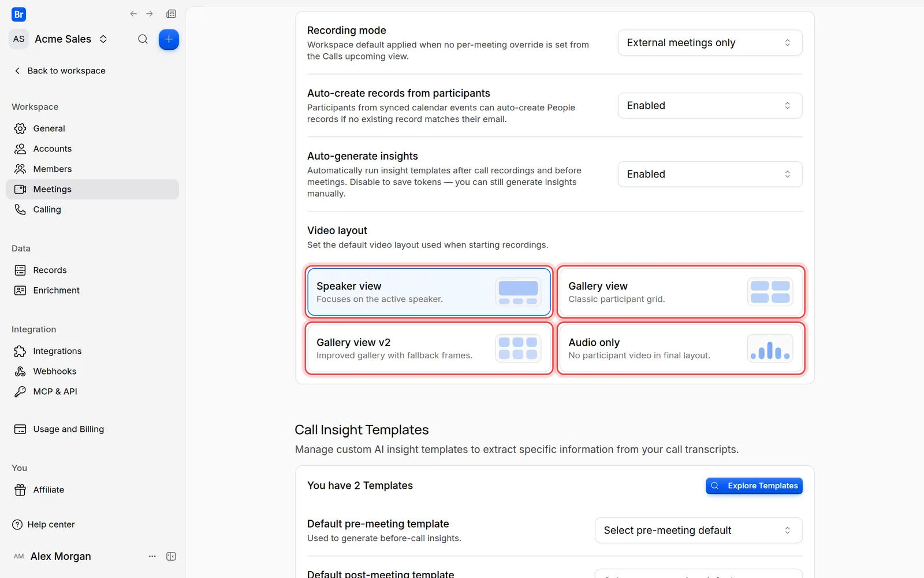Click the MCP & API key icon
Screen dimensions: 924x578
click(20, 391)
